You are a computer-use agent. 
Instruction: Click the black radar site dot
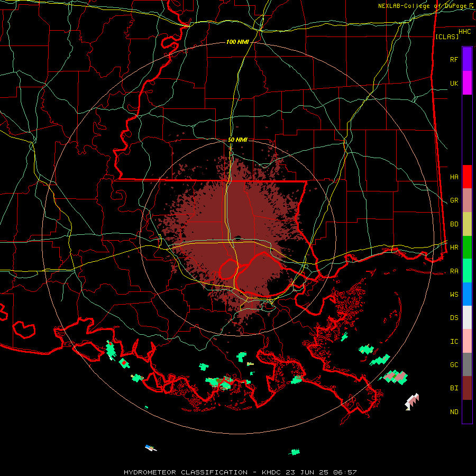tap(237, 237)
